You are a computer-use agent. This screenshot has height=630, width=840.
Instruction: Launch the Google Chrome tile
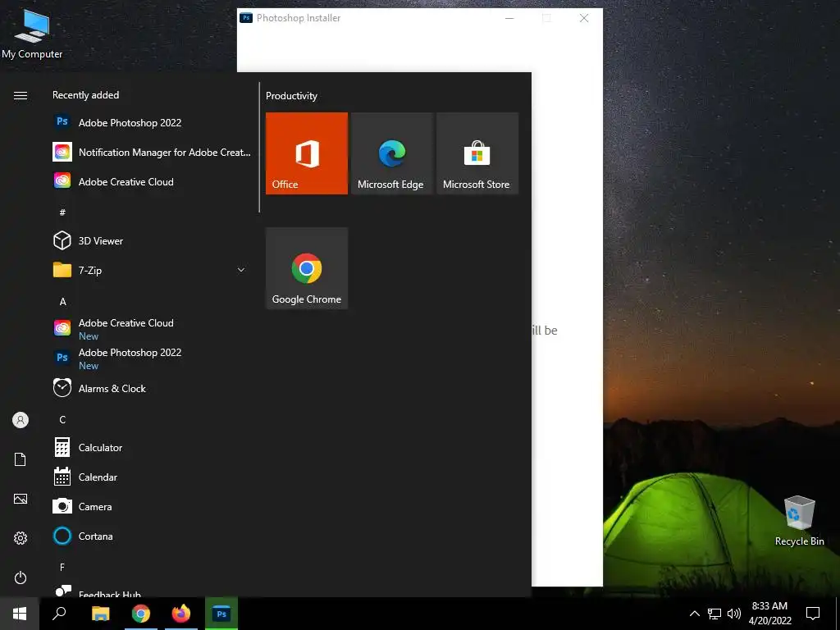[x=307, y=268]
